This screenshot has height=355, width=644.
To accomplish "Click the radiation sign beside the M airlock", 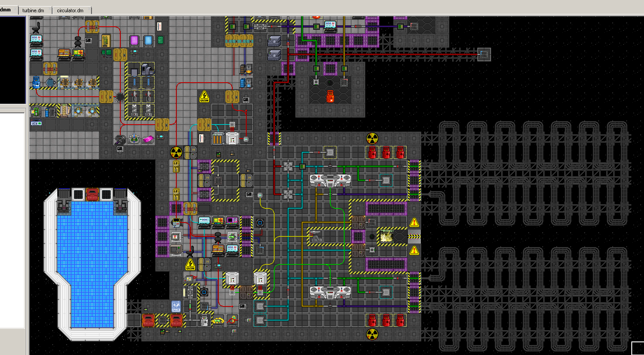I will (176, 153).
